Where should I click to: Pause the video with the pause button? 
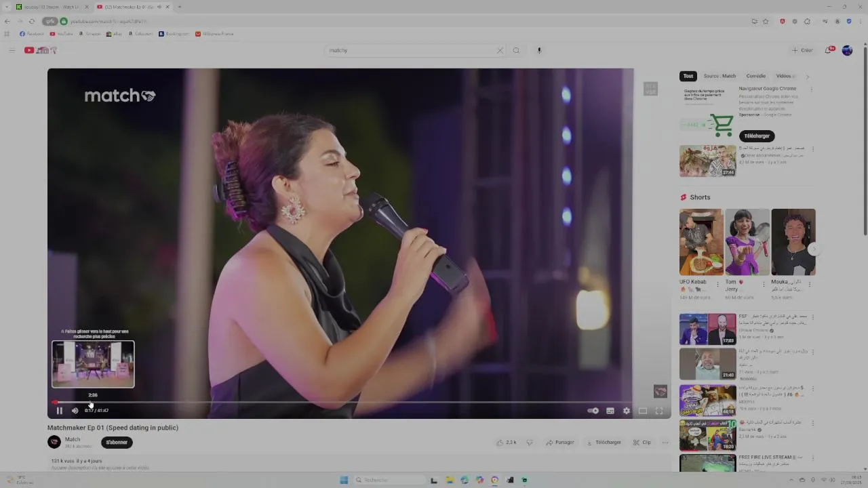pyautogui.click(x=59, y=410)
